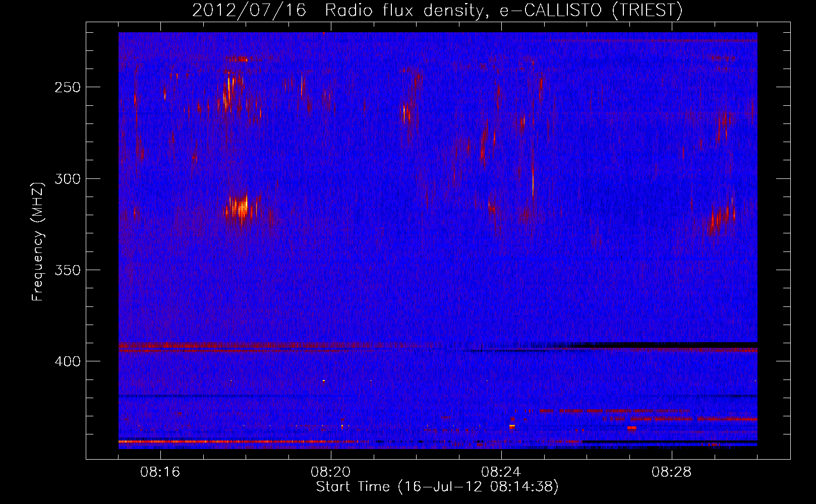Image resolution: width=816 pixels, height=504 pixels.
Task: Click the 'Start Time (16-Jul-12 08:14:38)' label
Action: [437, 487]
